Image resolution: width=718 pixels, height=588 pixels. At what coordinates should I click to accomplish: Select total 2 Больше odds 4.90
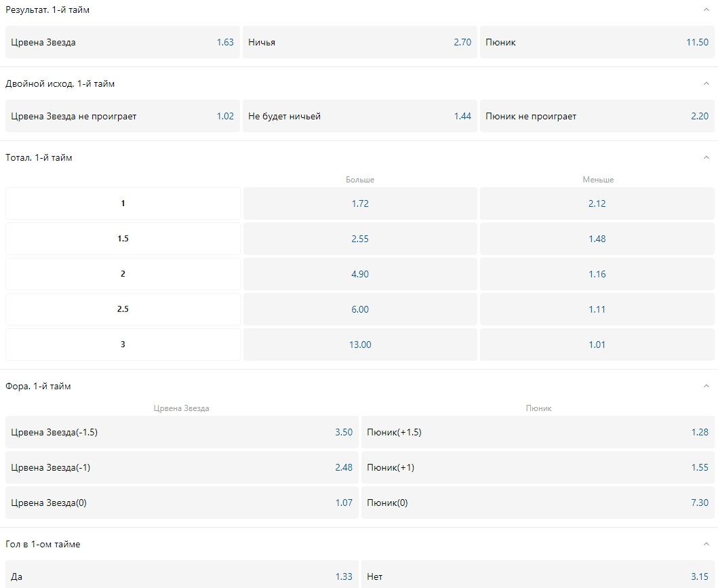[359, 274]
